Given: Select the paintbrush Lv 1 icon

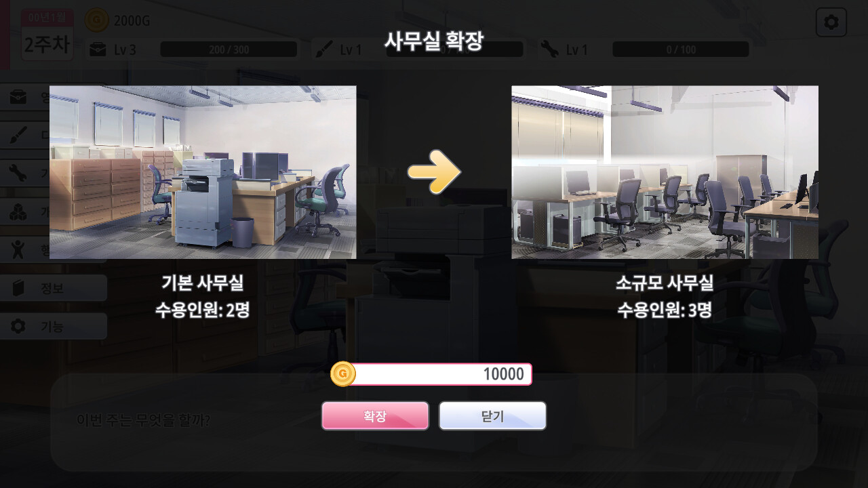Looking at the screenshot, I should point(324,49).
